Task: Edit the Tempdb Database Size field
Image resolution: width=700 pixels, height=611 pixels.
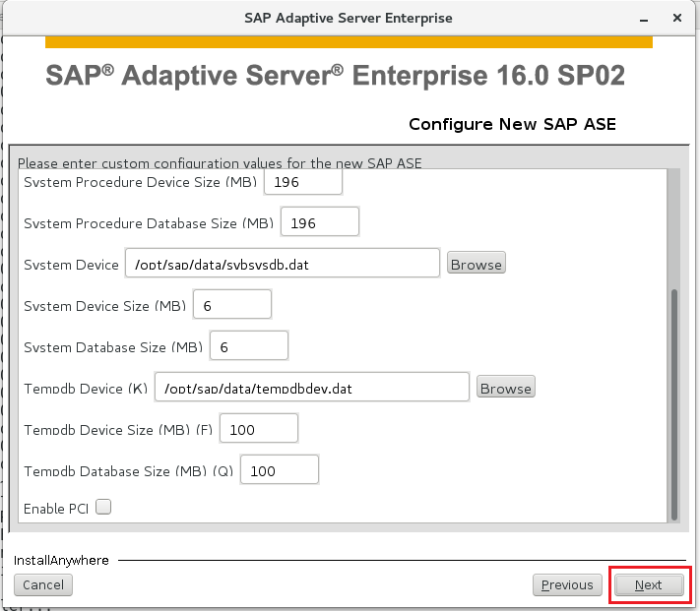Action: click(280, 470)
